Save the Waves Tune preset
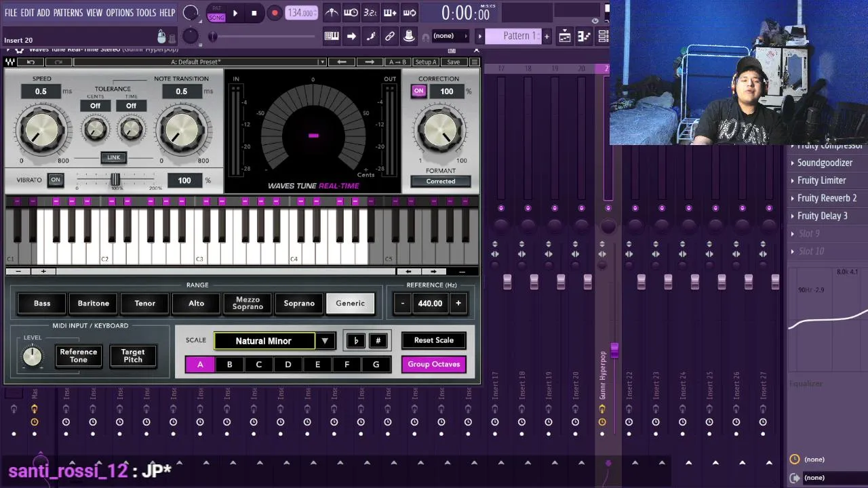 coord(453,62)
